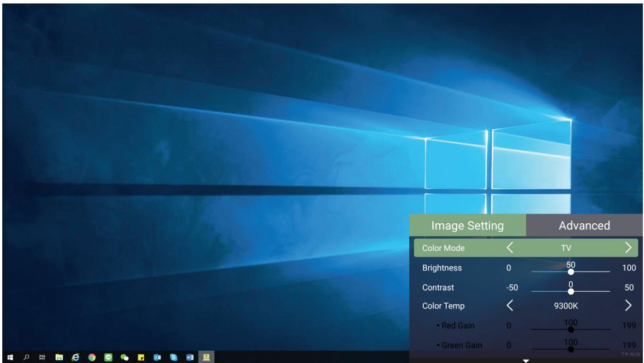Screen dimensions: 644x363
Task: Launch File Explorer from taskbar
Action: pyautogui.click(x=59, y=357)
